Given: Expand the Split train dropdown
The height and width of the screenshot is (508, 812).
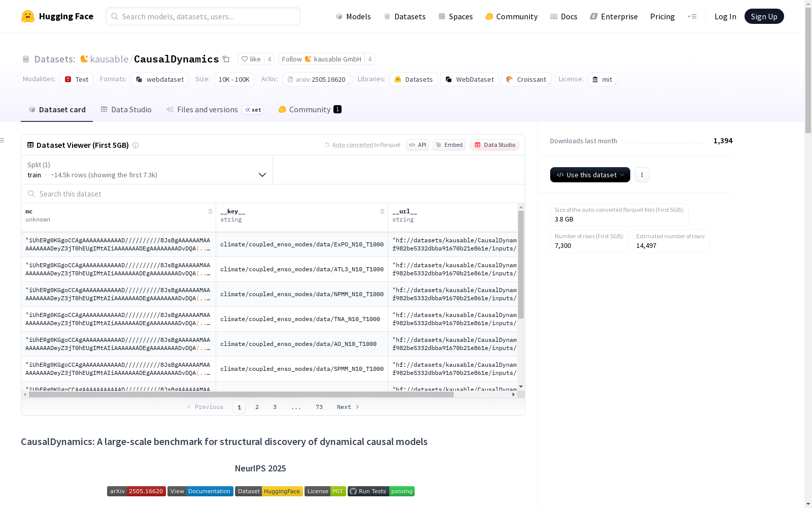Looking at the screenshot, I should 147,170.
